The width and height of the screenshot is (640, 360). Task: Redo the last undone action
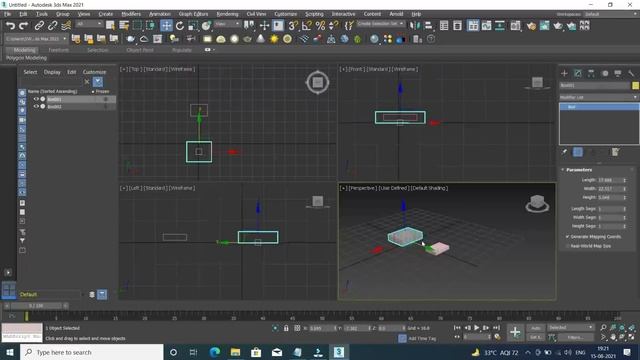(24, 26)
